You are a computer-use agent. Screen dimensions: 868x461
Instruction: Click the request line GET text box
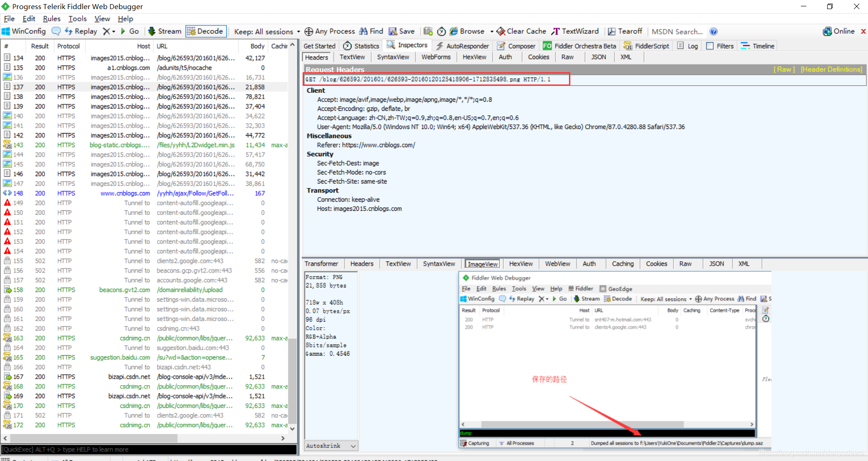[x=585, y=80]
